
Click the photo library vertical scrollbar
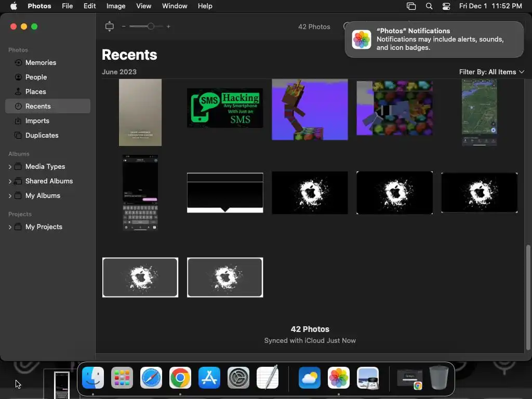click(x=528, y=297)
